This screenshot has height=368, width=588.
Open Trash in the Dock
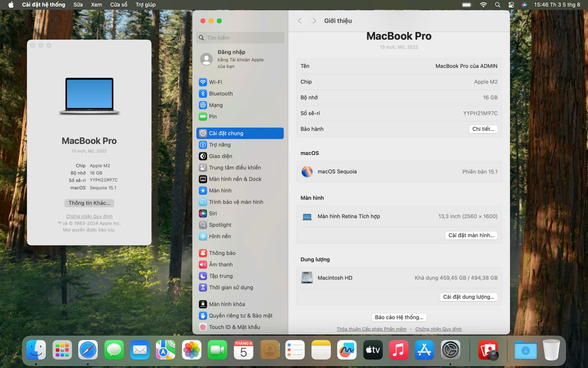[551, 350]
